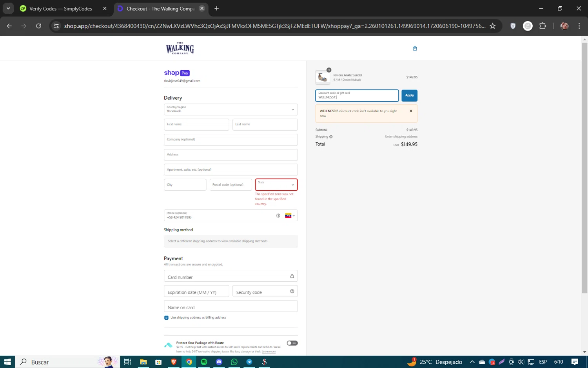Image resolution: width=588 pixels, height=368 pixels.
Task: Bookmark this page with the star icon
Action: tap(493, 26)
